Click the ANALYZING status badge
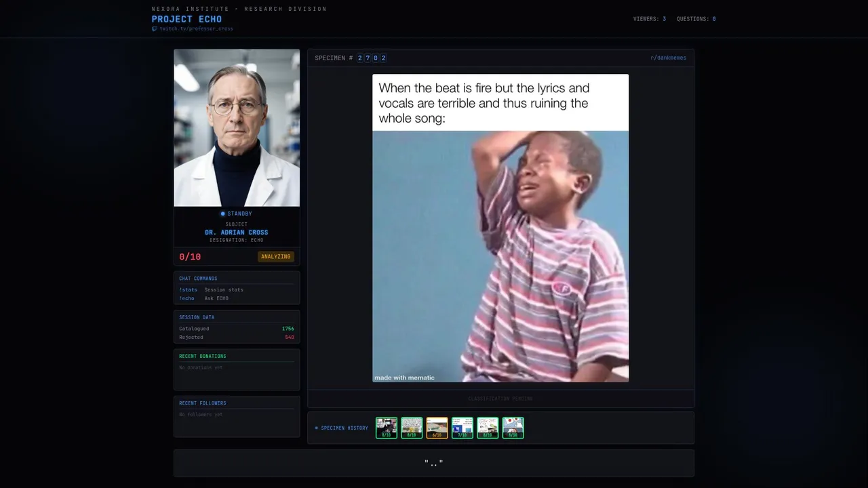The height and width of the screenshot is (488, 868). coord(276,257)
